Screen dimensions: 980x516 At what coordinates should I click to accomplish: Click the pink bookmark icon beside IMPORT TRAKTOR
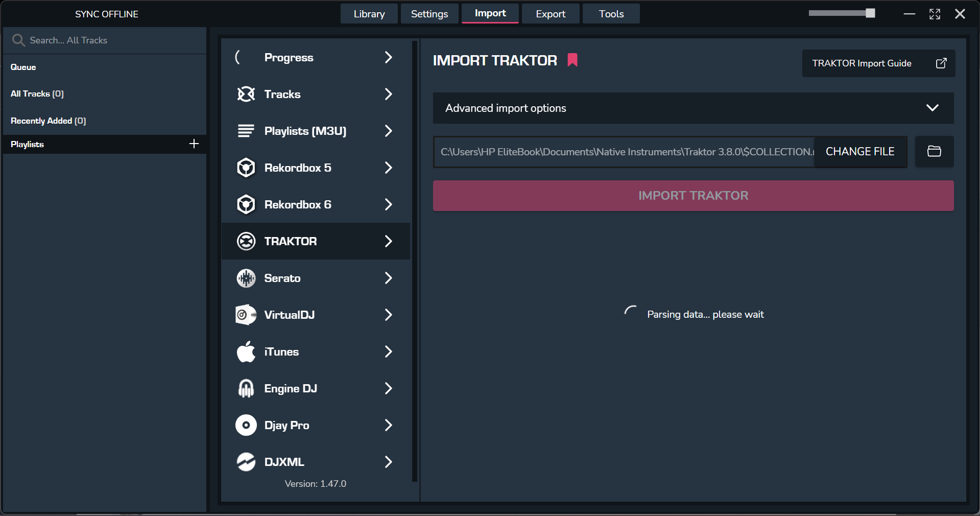[x=572, y=60]
